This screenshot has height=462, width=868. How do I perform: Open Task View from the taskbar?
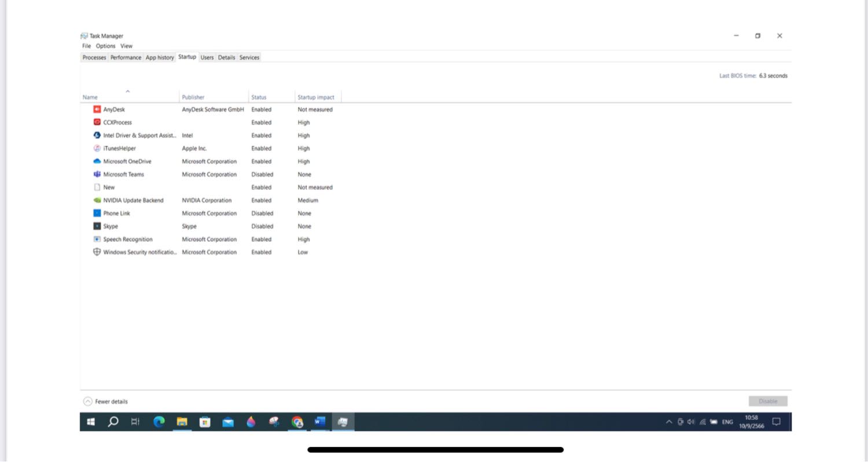[x=135, y=422]
